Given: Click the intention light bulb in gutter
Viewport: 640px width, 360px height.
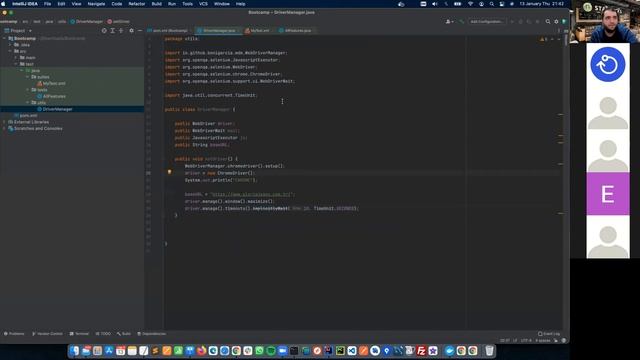Looking at the screenshot, I should click(169, 172).
